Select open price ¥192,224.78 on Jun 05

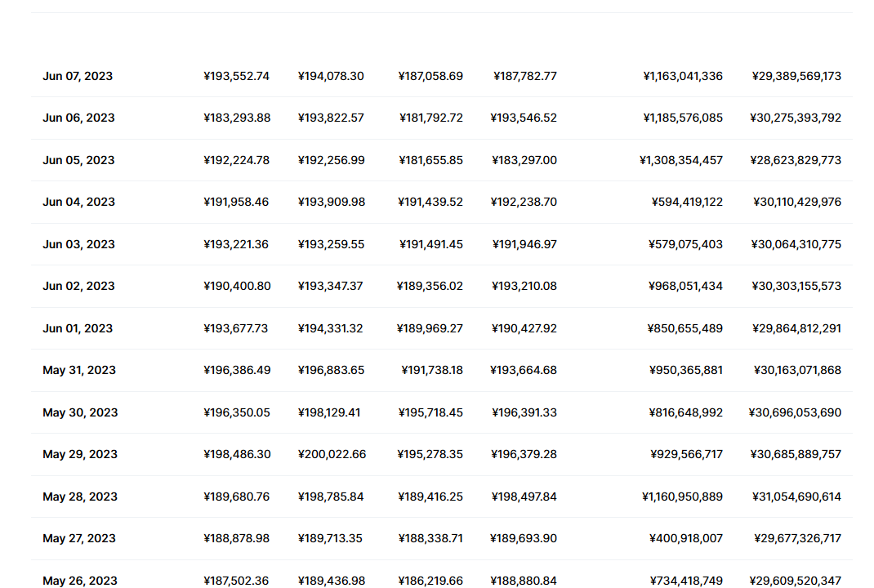coord(236,160)
